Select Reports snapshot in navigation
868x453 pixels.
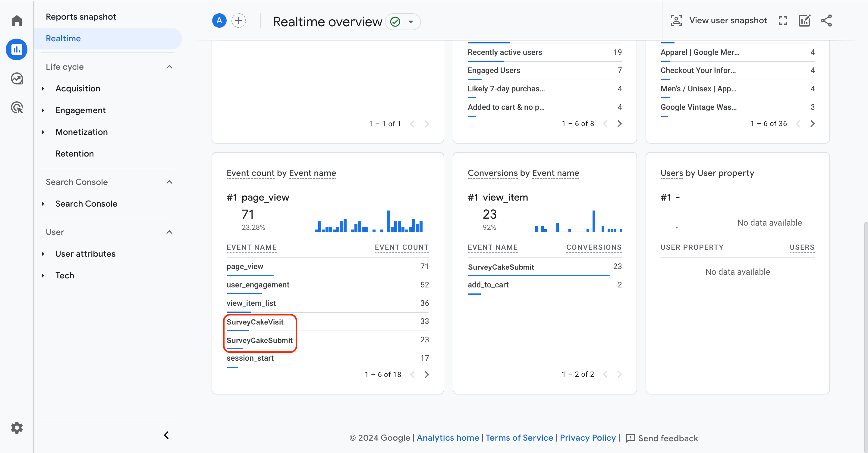(81, 17)
